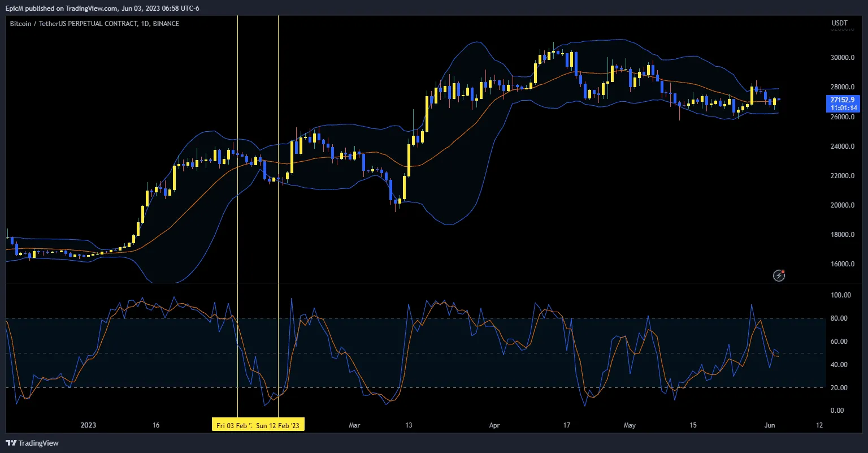This screenshot has width=868, height=453.
Task: Click the red notification dot on the lightning icon
Action: (783, 272)
